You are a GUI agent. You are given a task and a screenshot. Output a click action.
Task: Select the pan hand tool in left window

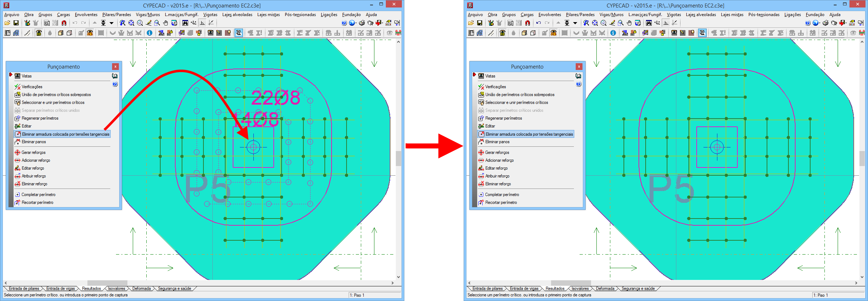(166, 23)
